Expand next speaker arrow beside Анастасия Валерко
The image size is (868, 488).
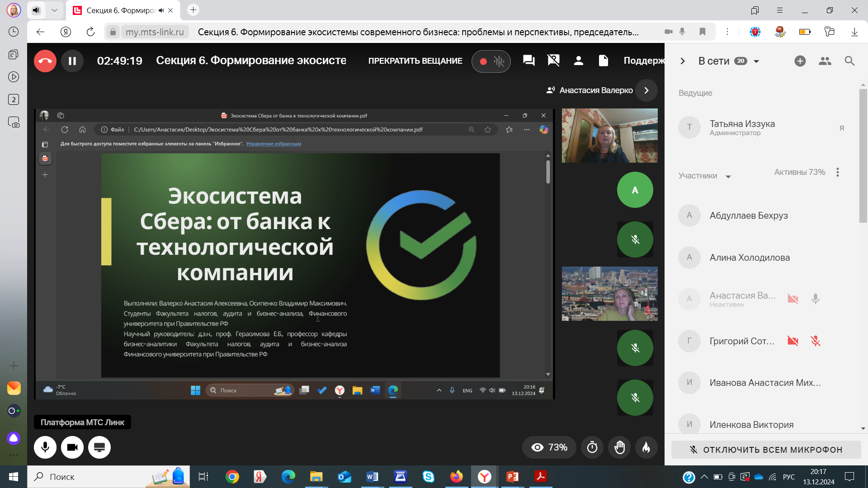click(646, 90)
